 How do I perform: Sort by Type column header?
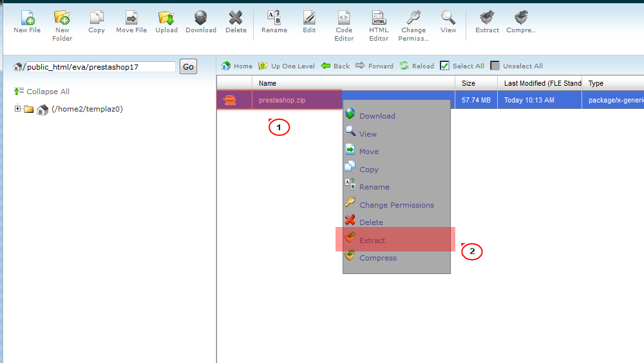pyautogui.click(x=596, y=83)
